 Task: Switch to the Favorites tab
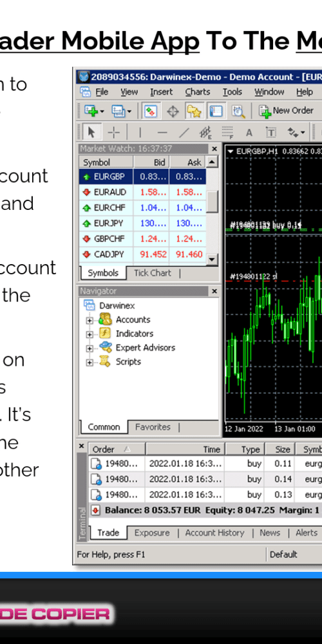click(153, 427)
